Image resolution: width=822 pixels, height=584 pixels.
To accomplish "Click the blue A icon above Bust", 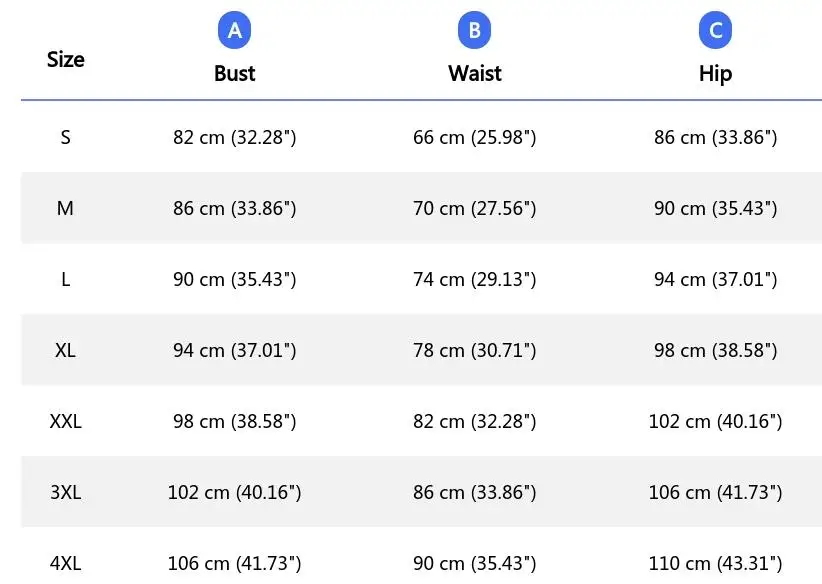I will tap(234, 30).
